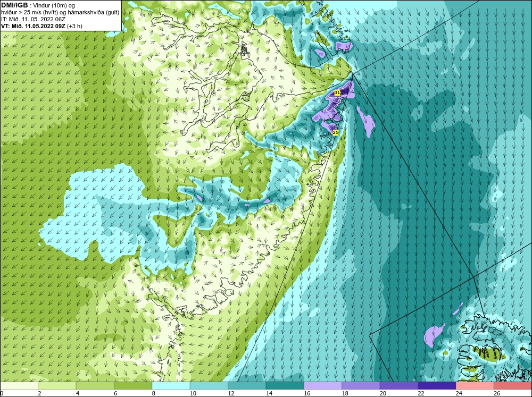Image resolution: width=532 pixels, height=397 pixels.
Task: Select the dark indigo 22–24 m/s legend swatch
Action: tap(437, 385)
